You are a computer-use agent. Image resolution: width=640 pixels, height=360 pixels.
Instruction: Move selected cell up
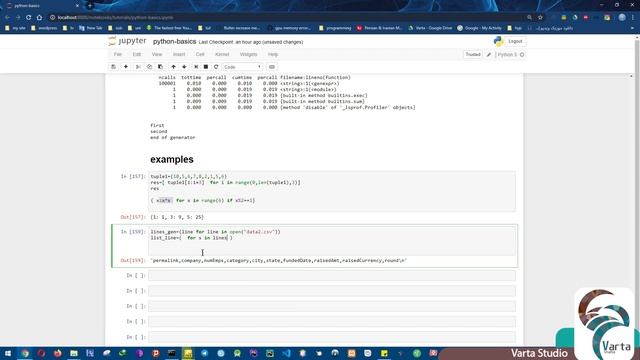[x=173, y=67]
